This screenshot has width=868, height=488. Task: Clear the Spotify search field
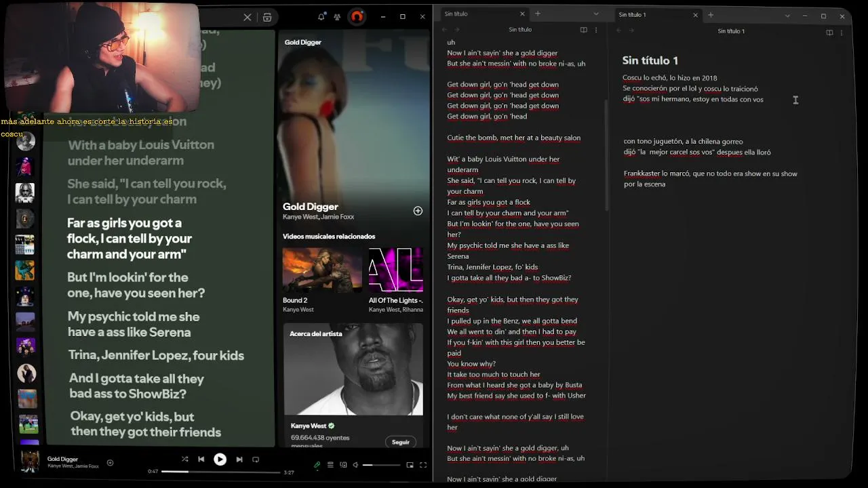pos(248,17)
